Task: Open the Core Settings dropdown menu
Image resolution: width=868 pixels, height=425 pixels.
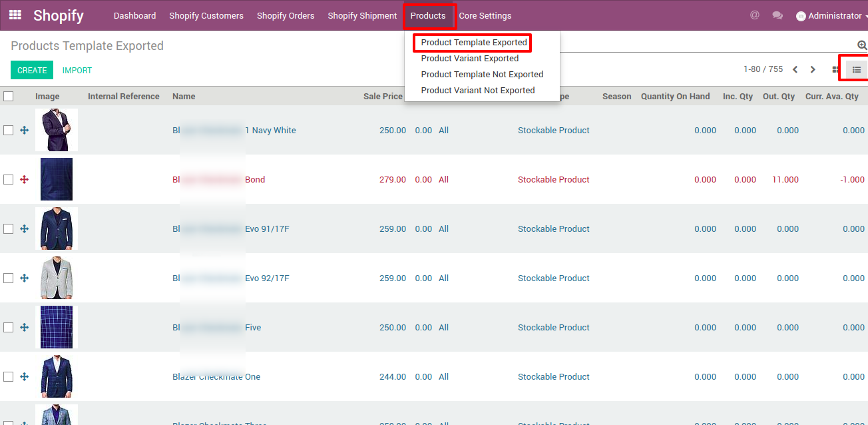Action: tap(485, 15)
